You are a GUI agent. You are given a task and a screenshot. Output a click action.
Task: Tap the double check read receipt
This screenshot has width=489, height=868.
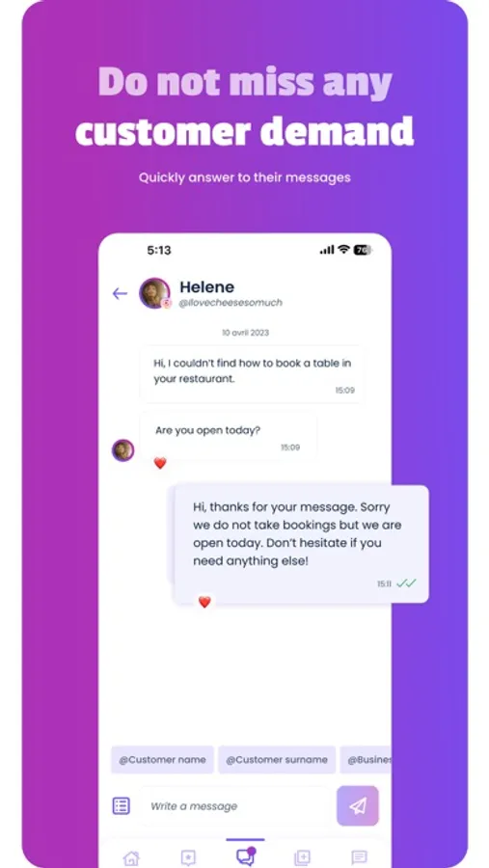tap(406, 583)
